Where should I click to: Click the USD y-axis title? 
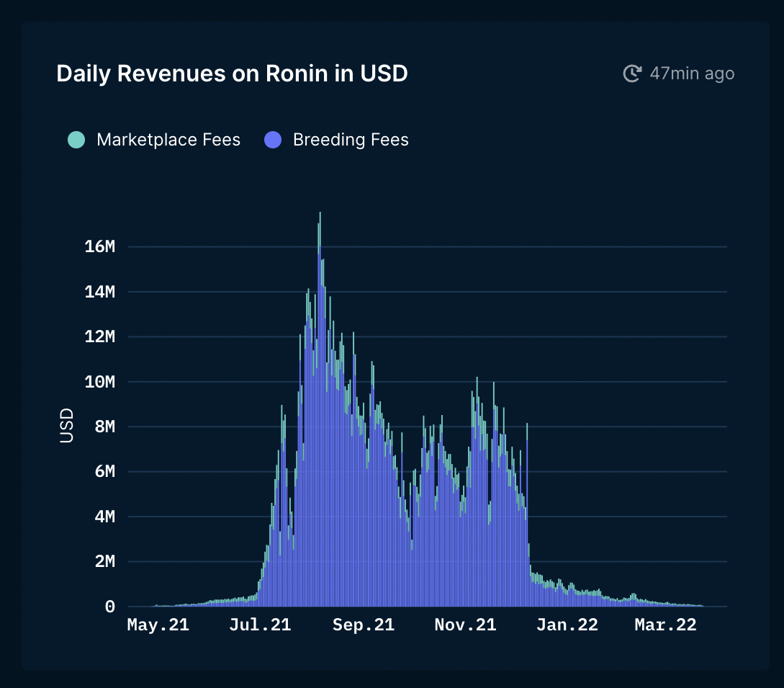pyautogui.click(x=66, y=426)
